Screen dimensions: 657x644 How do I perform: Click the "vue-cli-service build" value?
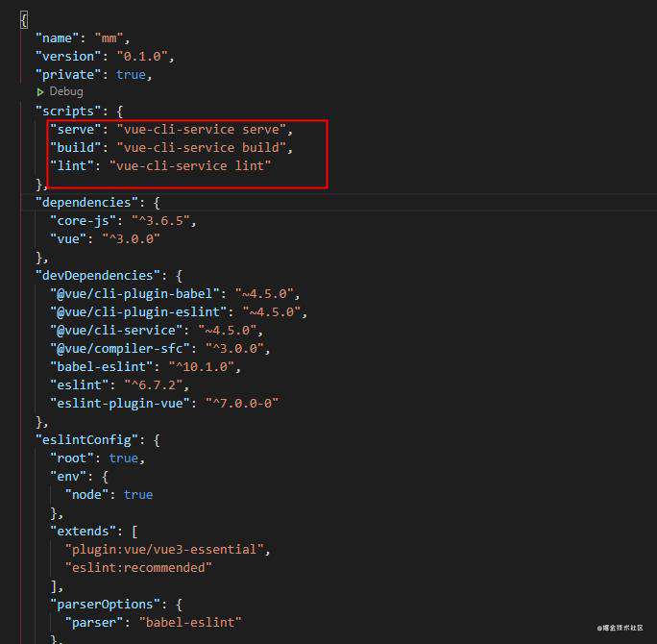point(202,148)
